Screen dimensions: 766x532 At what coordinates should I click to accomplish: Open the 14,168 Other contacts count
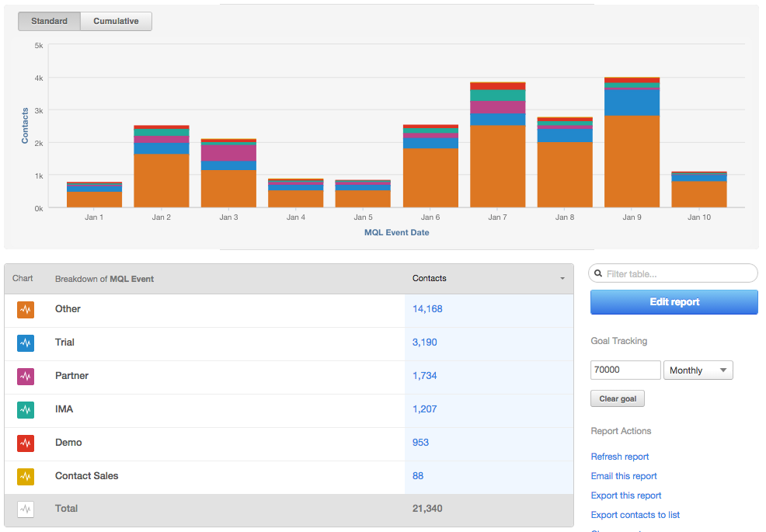[x=427, y=309]
